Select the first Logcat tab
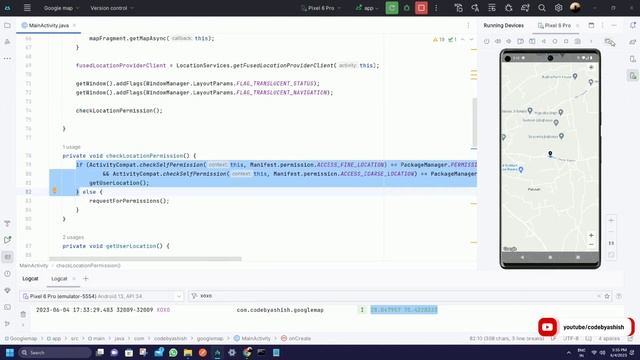Screen dimensions: 640x360 [30, 278]
